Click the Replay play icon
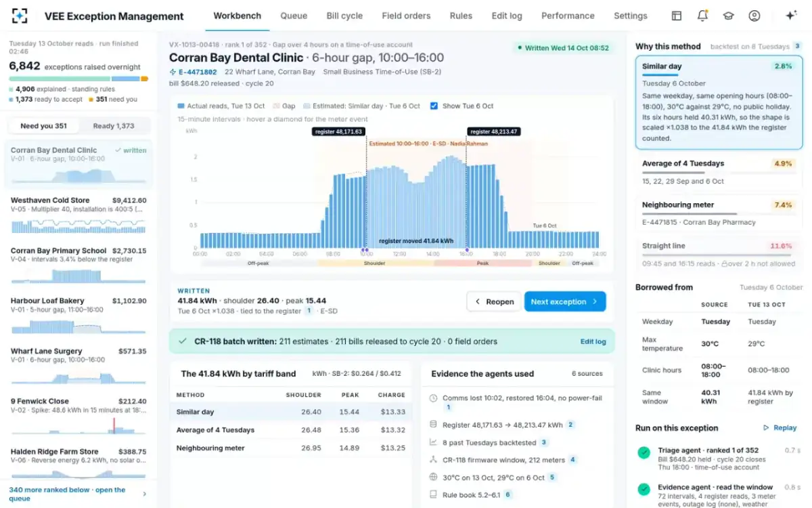The image size is (812, 508). [766, 428]
